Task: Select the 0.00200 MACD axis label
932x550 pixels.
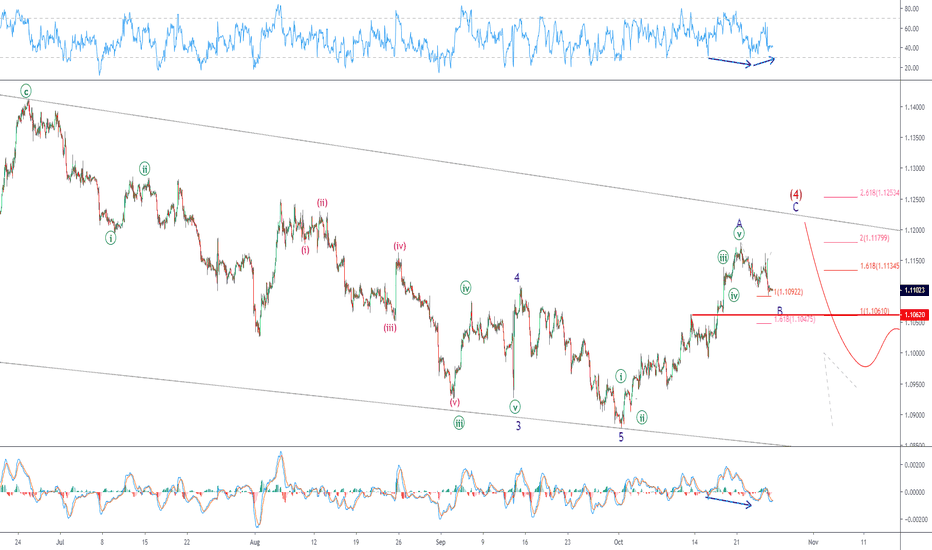Action: pyautogui.click(x=915, y=465)
